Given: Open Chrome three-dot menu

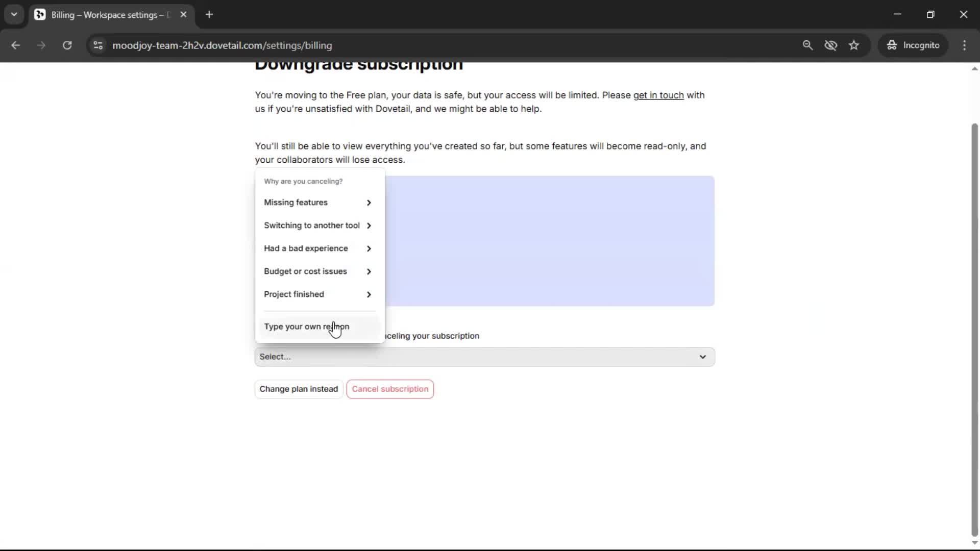Looking at the screenshot, I should click(964, 45).
